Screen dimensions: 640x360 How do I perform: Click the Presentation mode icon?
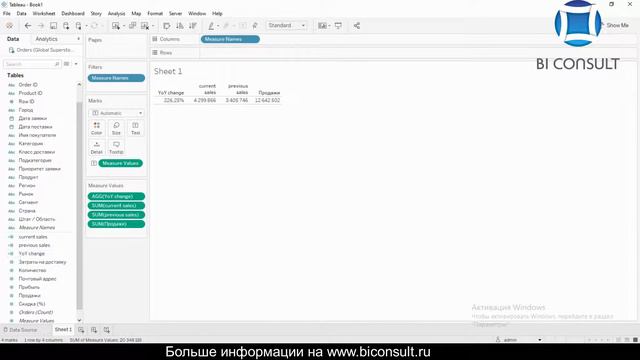coord(338,26)
